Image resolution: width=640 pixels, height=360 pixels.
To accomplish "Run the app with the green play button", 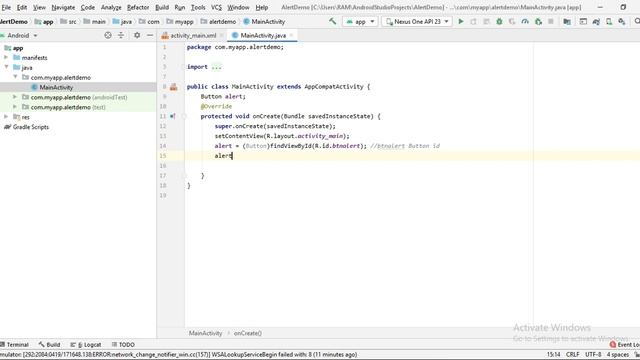I will [461, 22].
